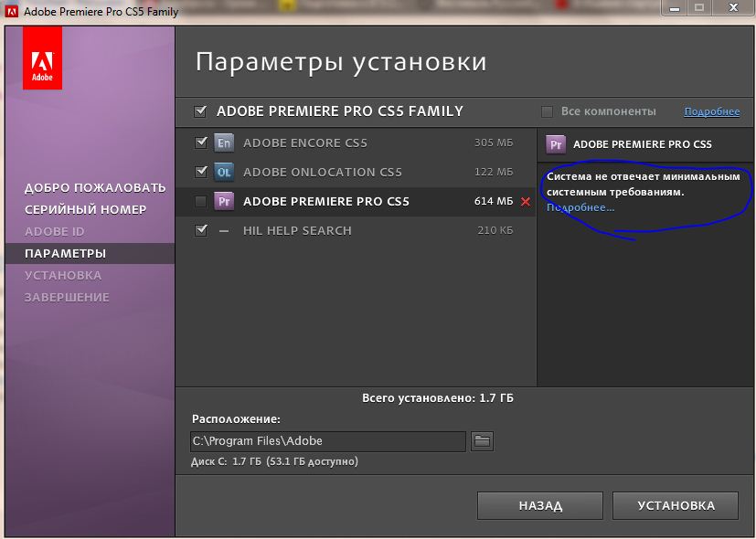The image size is (756, 539).
Task: Select the Adobe ID step
Action: pyautogui.click(x=55, y=232)
